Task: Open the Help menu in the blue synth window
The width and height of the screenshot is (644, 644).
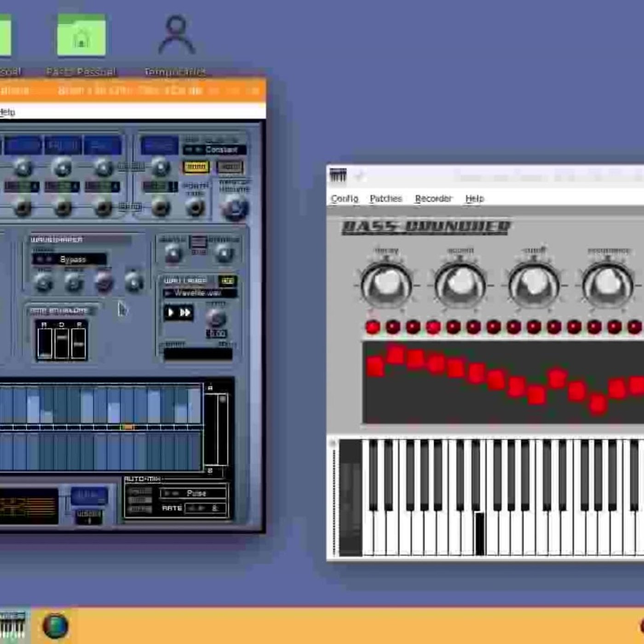Action: click(7, 112)
